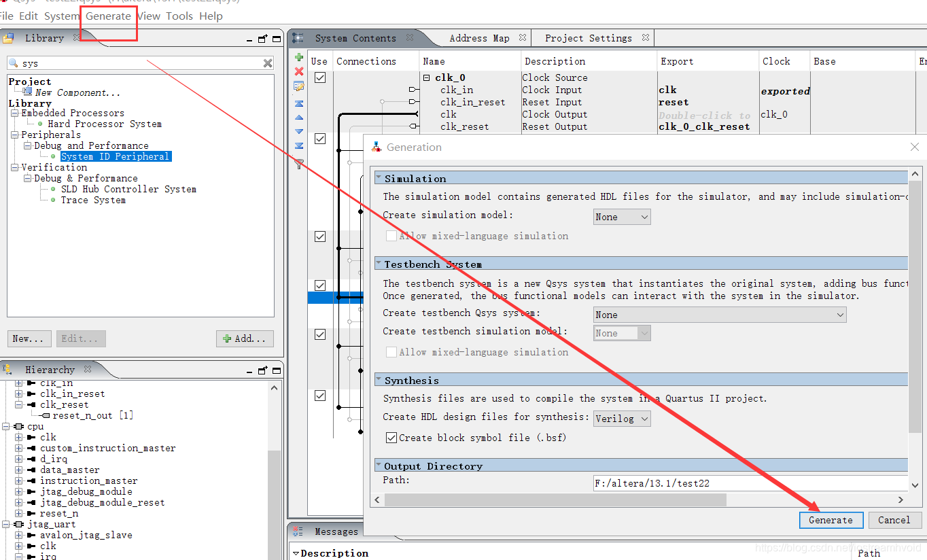Viewport: 927px width, 560px height.
Task: Select Hard Processor System in Library
Action: click(x=105, y=124)
